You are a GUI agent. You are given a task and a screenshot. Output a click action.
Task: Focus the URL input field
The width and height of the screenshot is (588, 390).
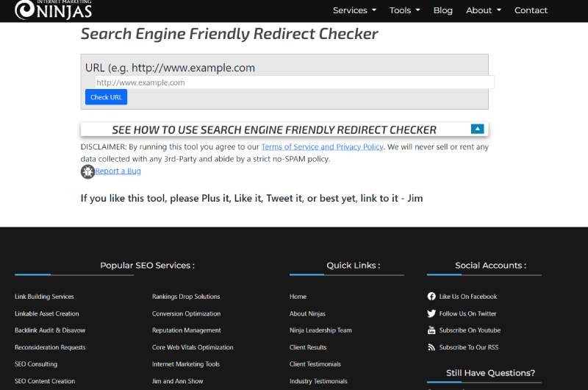pos(295,82)
